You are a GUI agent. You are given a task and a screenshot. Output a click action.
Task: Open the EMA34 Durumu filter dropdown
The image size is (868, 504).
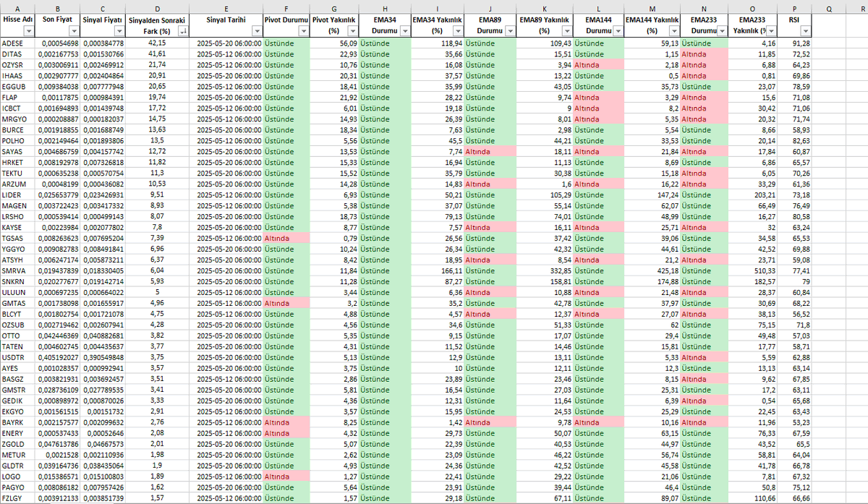pos(404,32)
